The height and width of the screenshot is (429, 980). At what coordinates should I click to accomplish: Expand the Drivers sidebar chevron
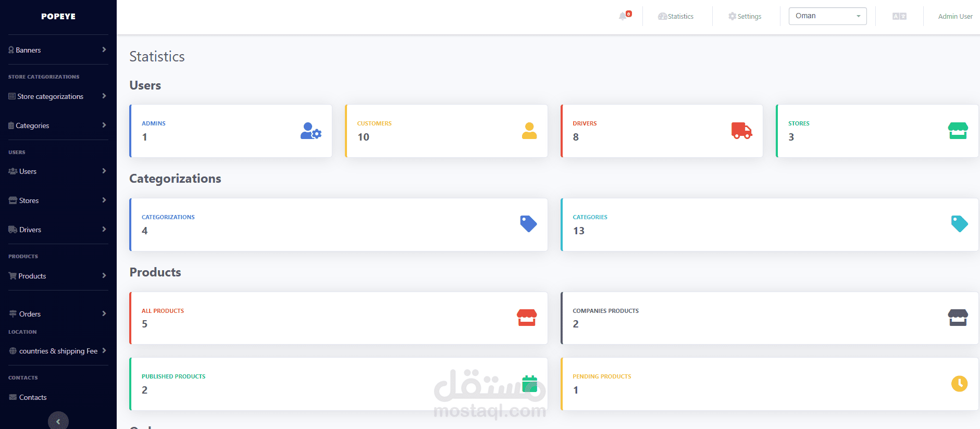click(x=104, y=229)
